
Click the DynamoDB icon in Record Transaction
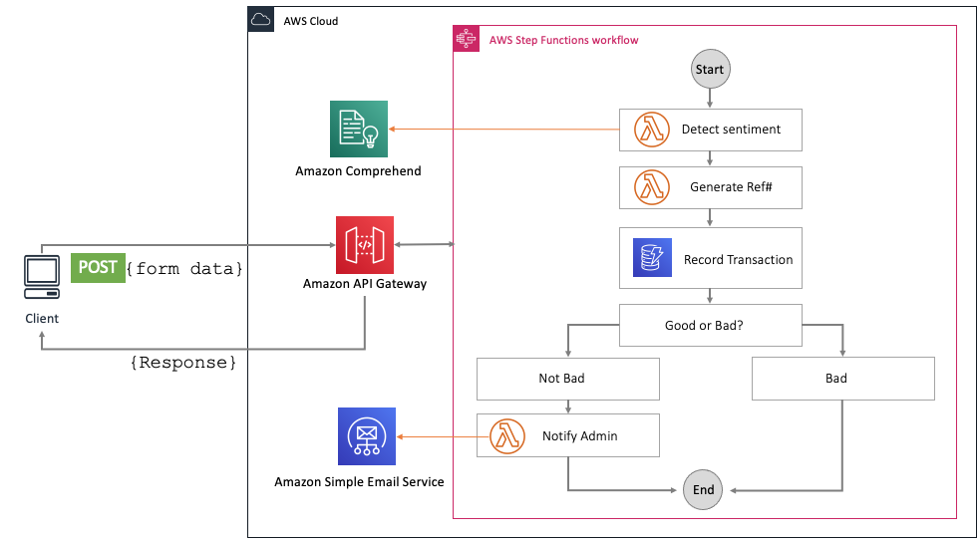(x=652, y=257)
